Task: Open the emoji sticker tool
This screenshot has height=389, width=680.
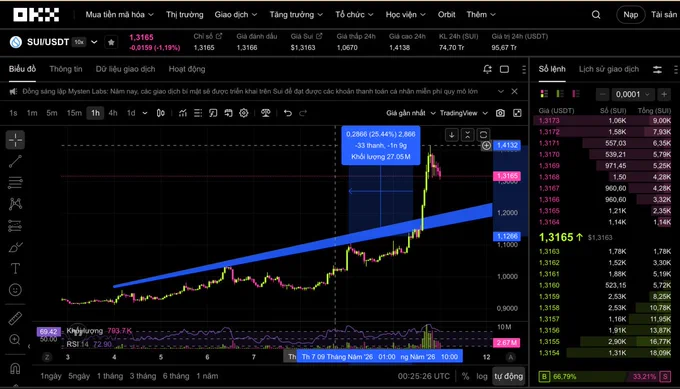Action: [15, 290]
